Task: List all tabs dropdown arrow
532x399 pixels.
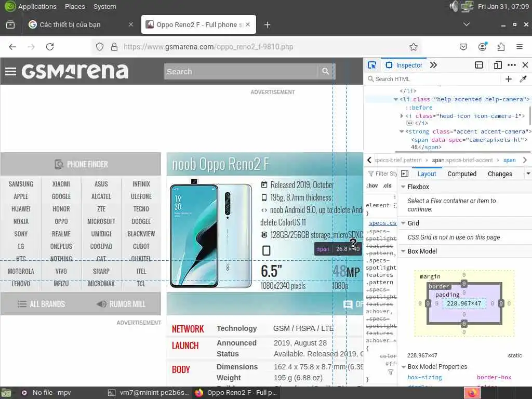Action: click(x=467, y=24)
